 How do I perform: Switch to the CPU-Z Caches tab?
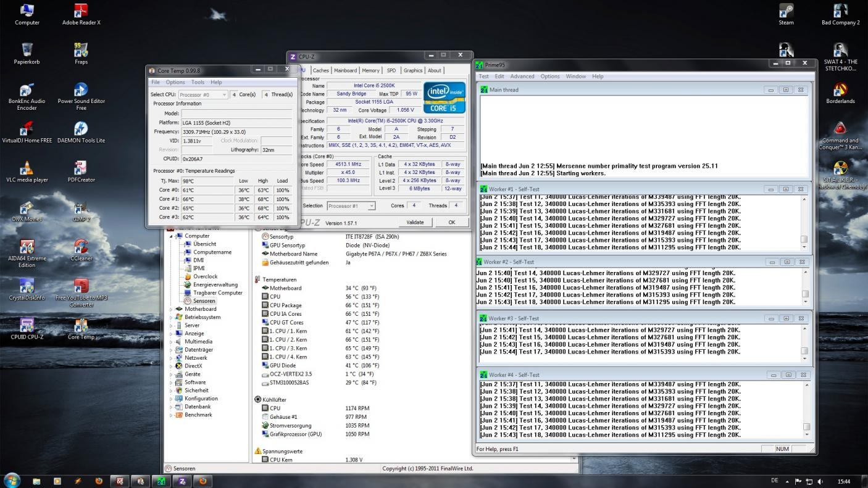click(x=321, y=70)
